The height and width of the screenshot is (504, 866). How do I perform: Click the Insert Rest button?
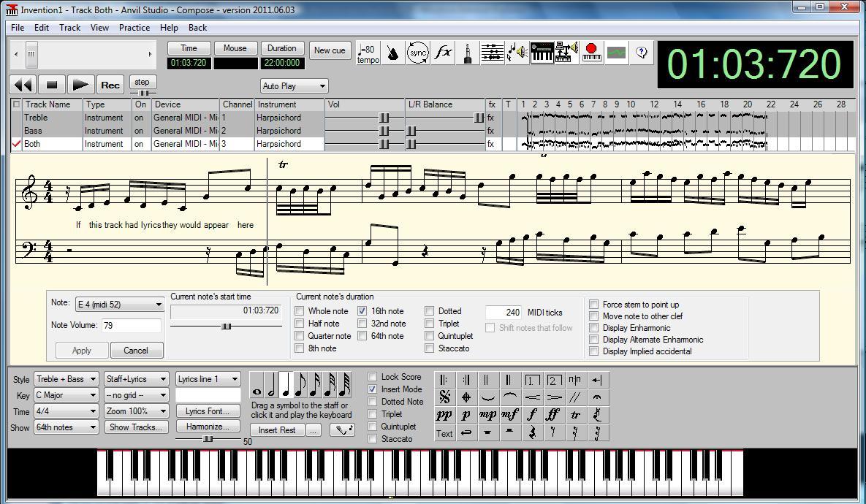(277, 430)
